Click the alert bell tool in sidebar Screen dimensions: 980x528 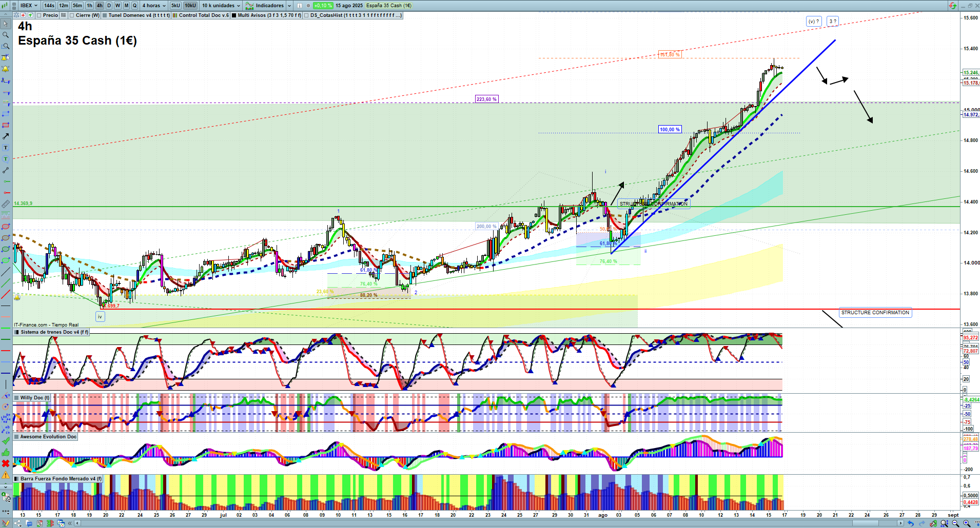[6, 69]
